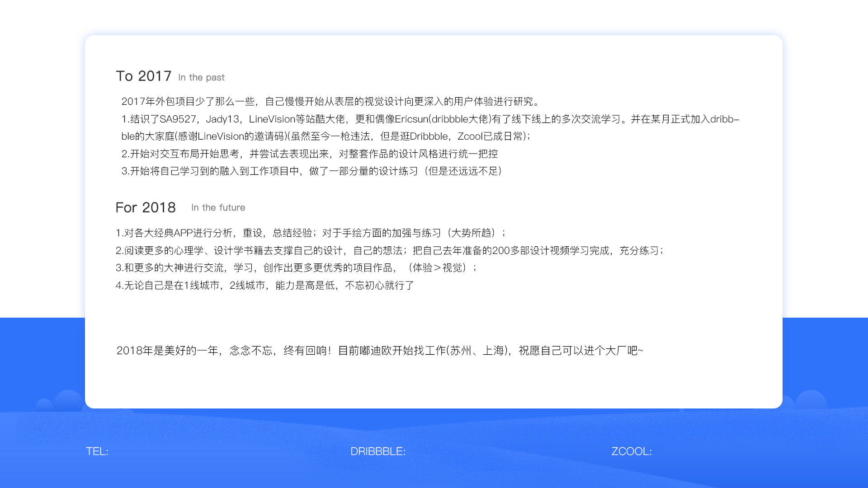Click the 'In the future' subtitle
This screenshot has width=868, height=488.
click(218, 207)
